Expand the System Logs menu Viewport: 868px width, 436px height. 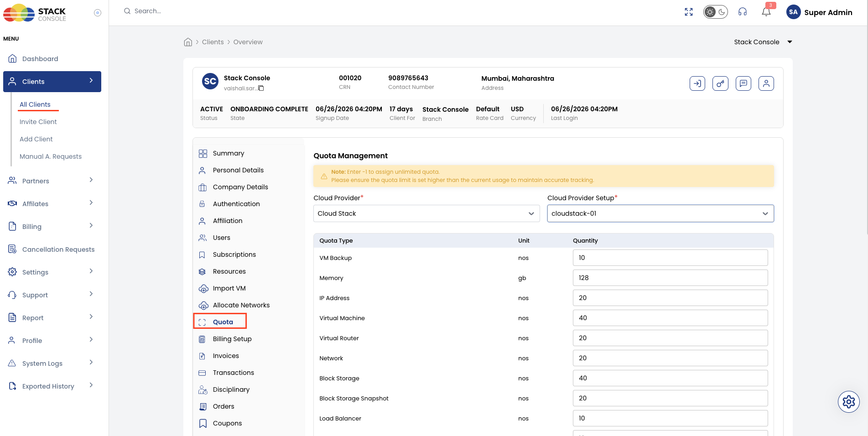click(x=52, y=363)
